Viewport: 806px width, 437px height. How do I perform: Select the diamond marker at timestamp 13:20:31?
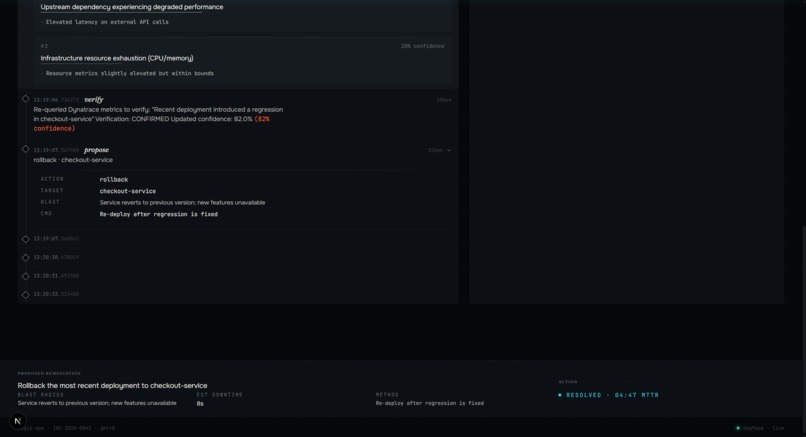click(25, 276)
